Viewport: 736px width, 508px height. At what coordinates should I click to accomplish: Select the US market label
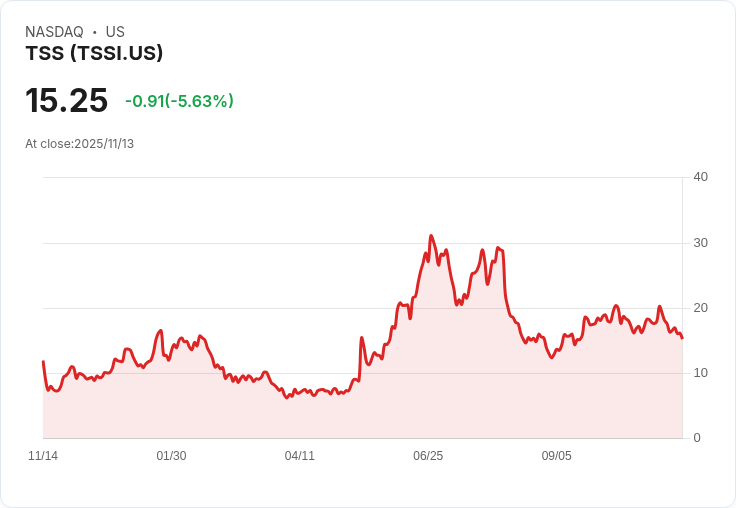(x=115, y=32)
